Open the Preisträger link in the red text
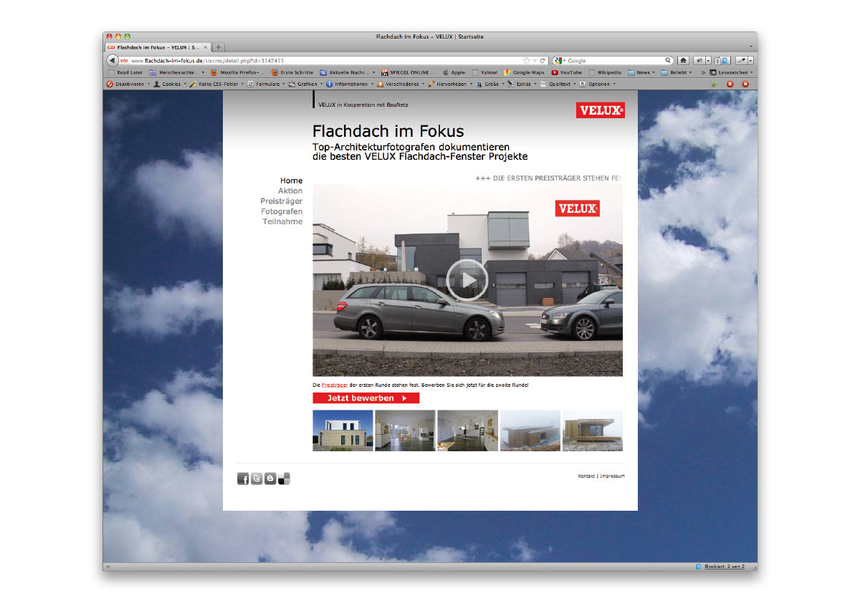The image size is (860, 616). 335,385
